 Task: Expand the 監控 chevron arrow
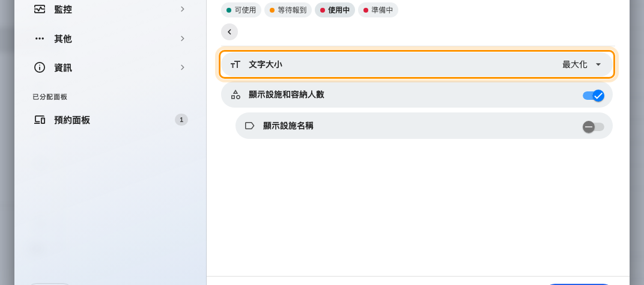(x=183, y=9)
